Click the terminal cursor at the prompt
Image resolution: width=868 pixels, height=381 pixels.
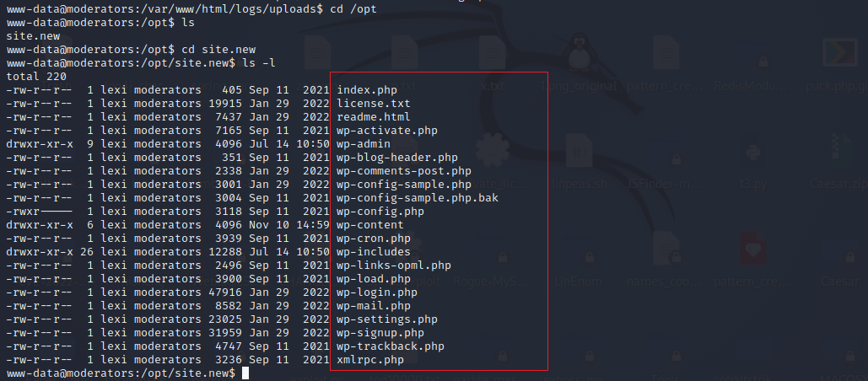click(x=245, y=373)
